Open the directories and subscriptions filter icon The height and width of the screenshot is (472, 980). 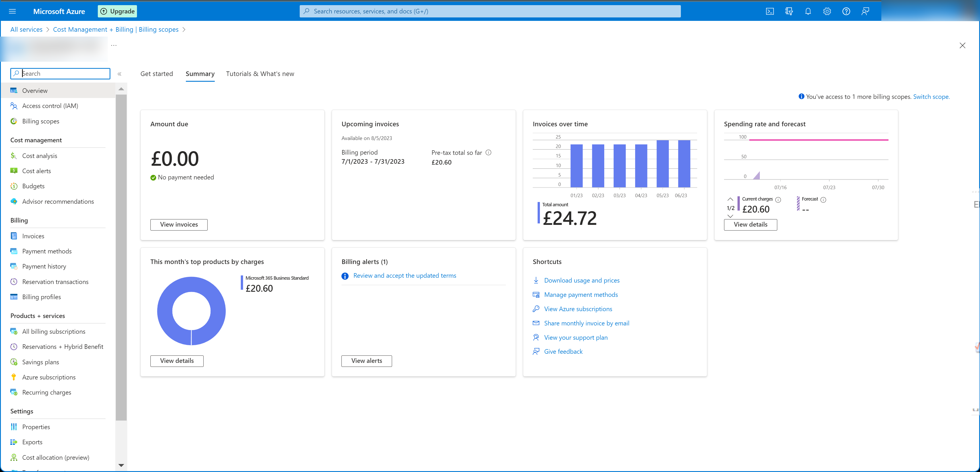pyautogui.click(x=789, y=11)
